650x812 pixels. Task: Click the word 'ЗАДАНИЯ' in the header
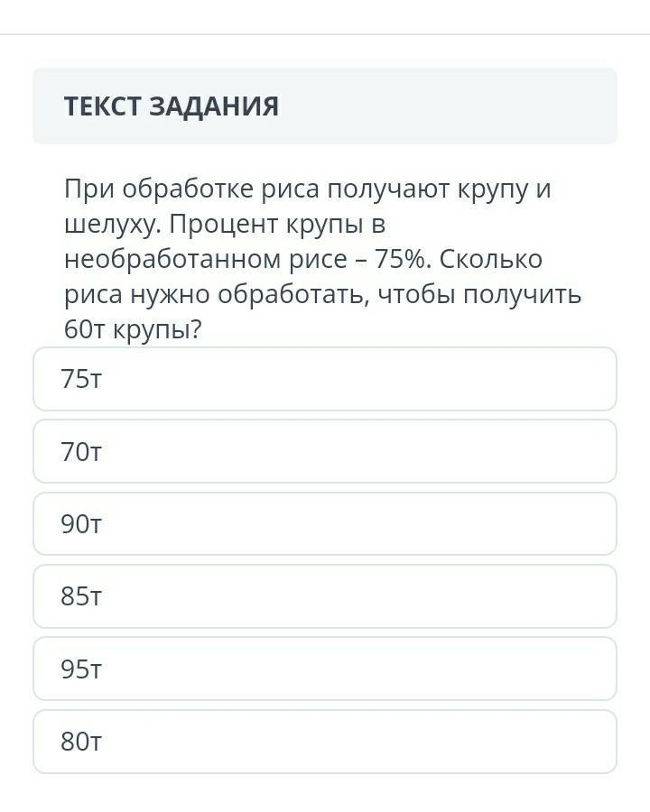(214, 106)
